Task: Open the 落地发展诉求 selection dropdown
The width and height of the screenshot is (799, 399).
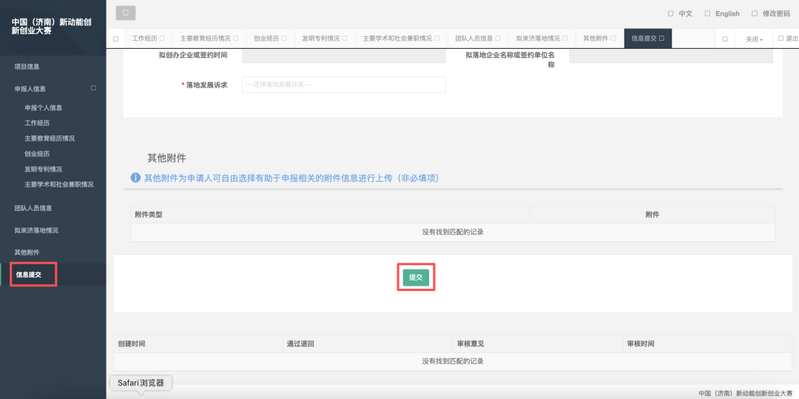Action: click(343, 85)
